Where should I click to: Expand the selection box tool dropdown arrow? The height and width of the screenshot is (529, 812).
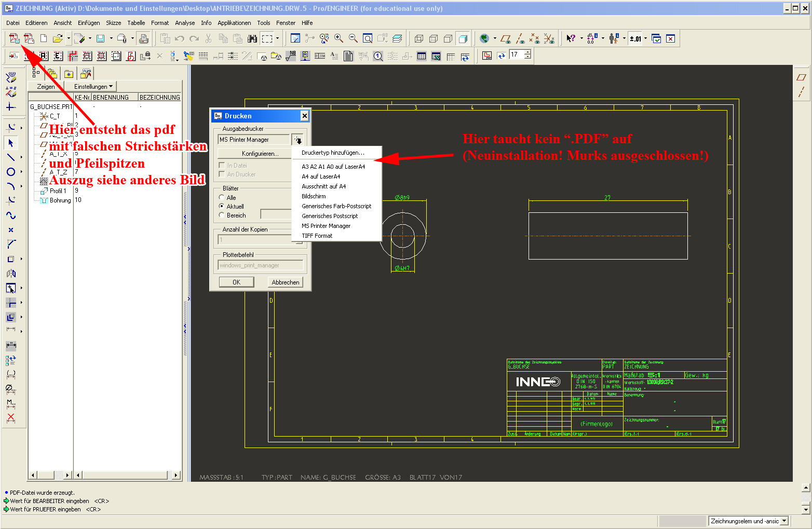click(x=277, y=38)
